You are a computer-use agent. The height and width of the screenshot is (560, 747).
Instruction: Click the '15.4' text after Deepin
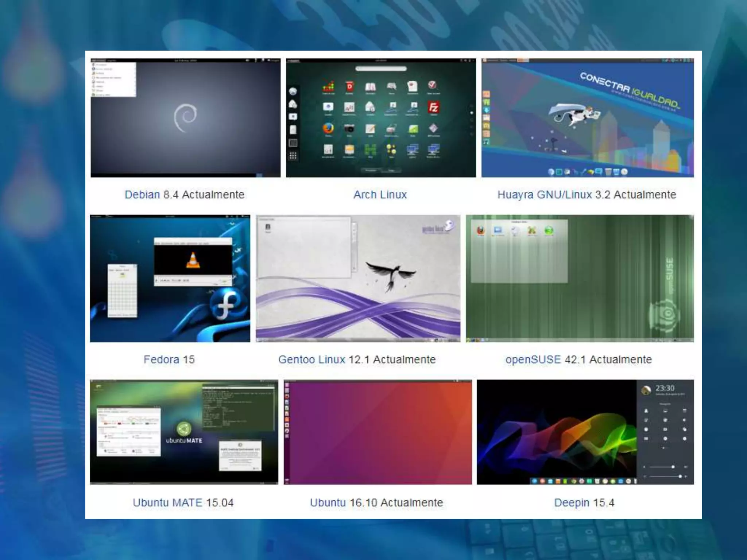(604, 503)
